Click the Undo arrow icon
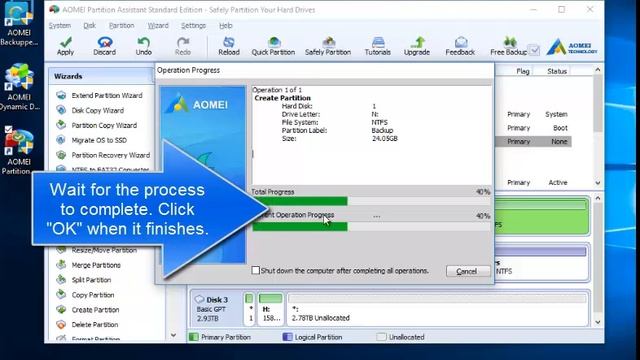640x360 pixels. (143, 42)
